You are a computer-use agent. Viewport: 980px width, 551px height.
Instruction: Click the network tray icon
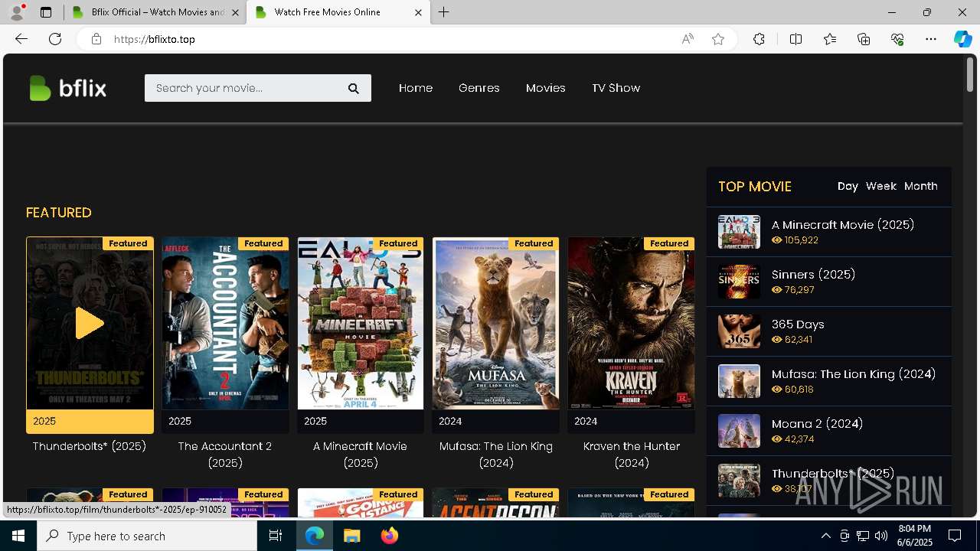point(863,536)
